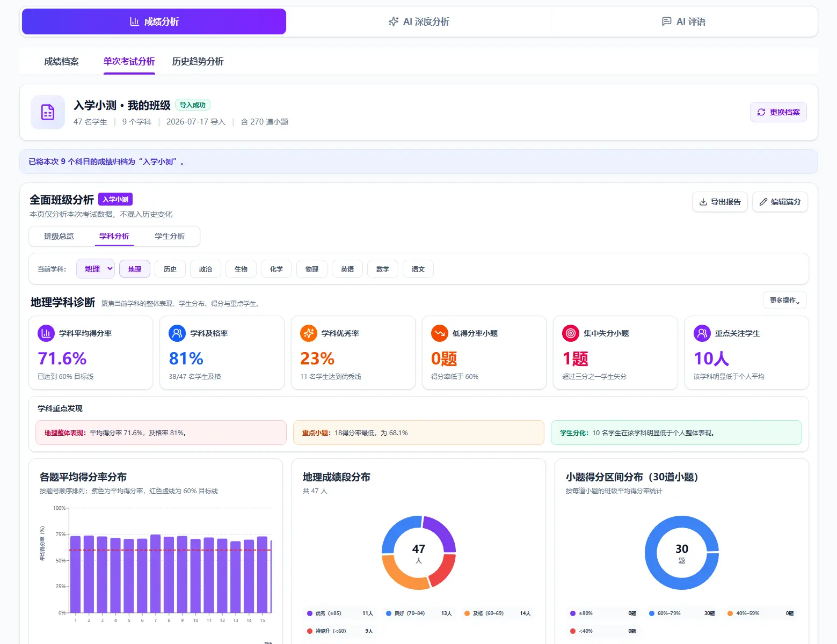Click the 40%–59% legend item
Screen dimensions: 837x644
761,613
